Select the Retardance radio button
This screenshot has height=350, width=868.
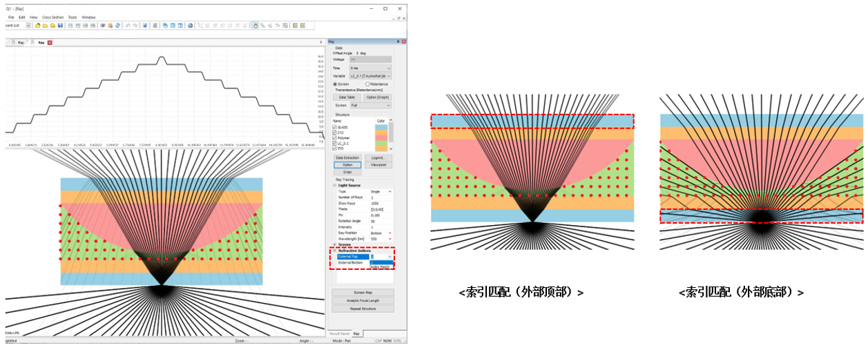(367, 84)
